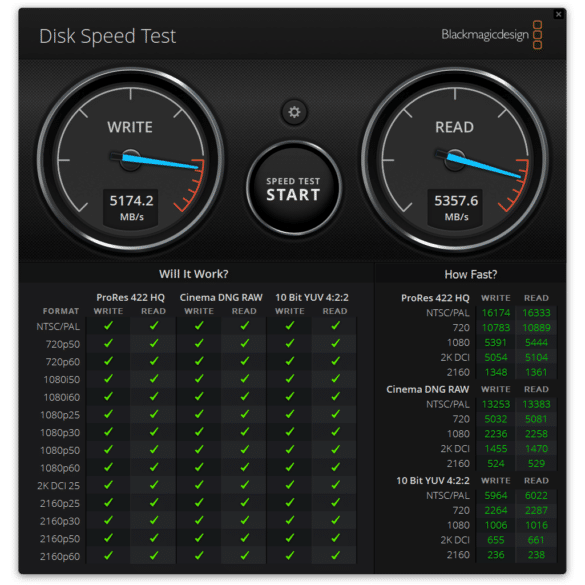The image size is (585, 585).
Task: Select Cinema DNG NTSC/PAL write value 13253
Action: (x=496, y=404)
